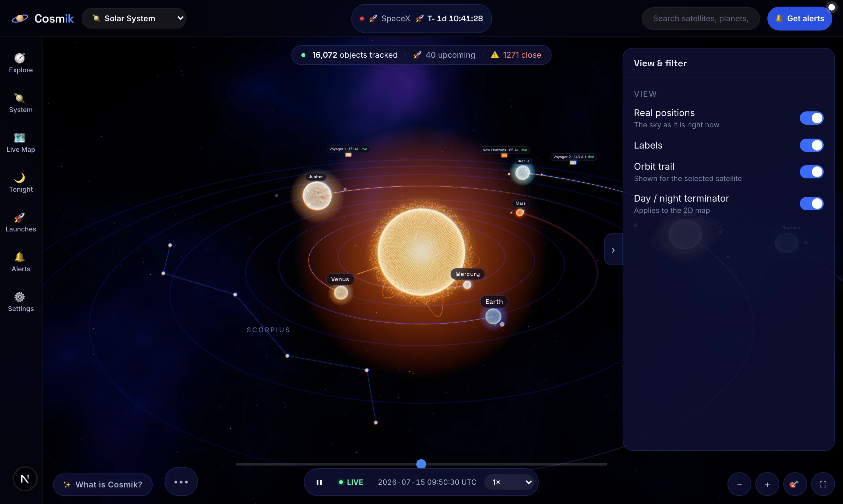This screenshot has height=504, width=843.
Task: Zoom in with the plus button
Action: tap(767, 484)
